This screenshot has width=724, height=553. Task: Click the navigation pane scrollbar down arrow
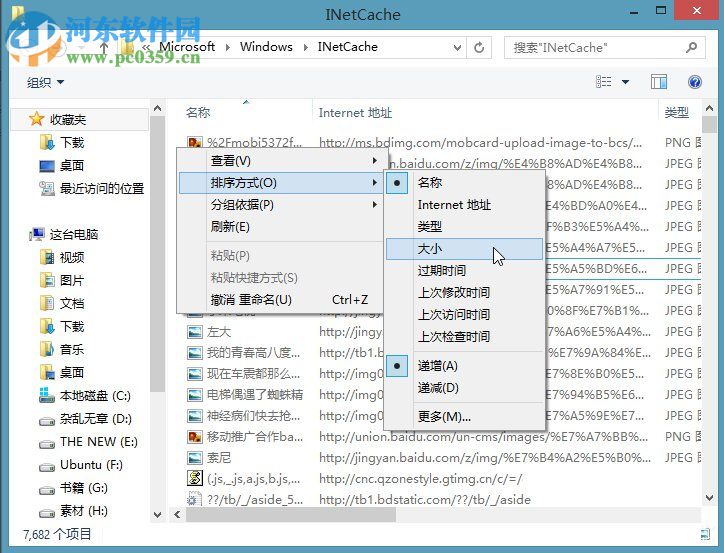[157, 514]
